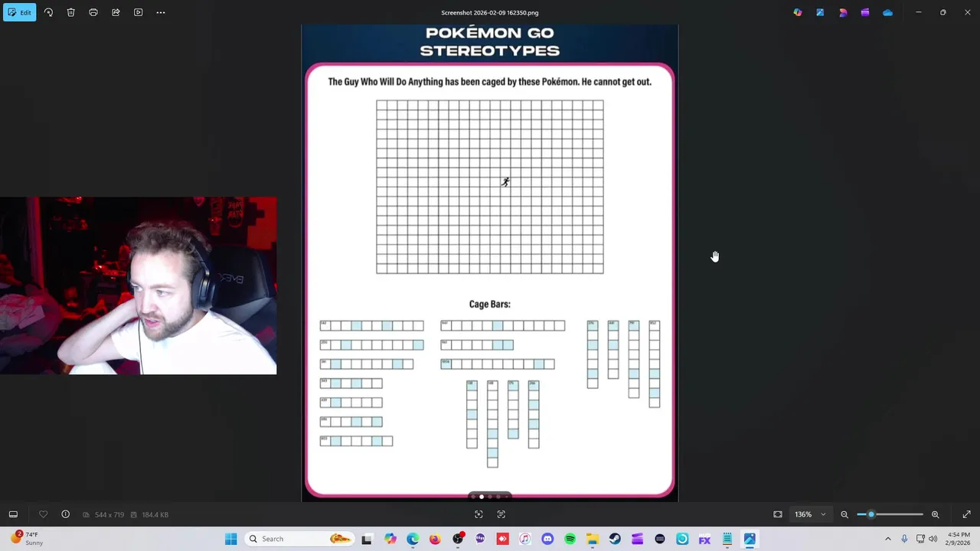
Task: Click the visual search scan icon
Action: click(479, 514)
